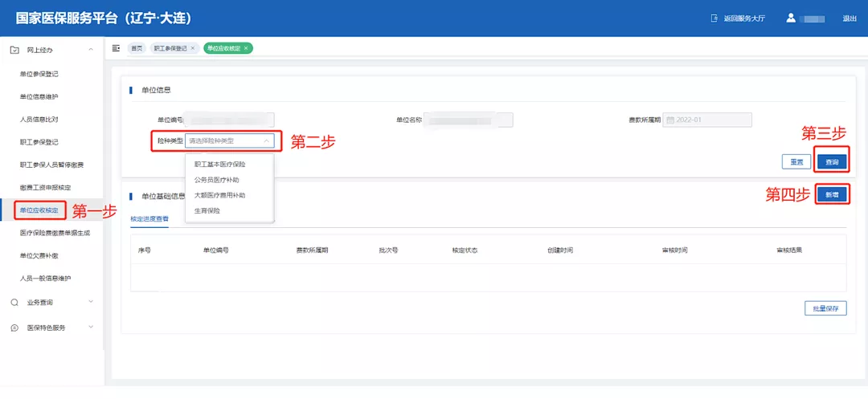
Task: Click the sidebar collapse hamburger icon
Action: [117, 48]
